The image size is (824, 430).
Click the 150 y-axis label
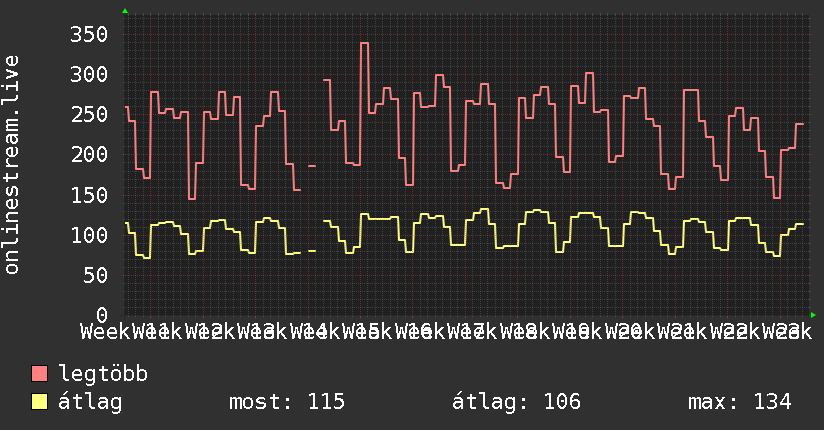coord(89,195)
